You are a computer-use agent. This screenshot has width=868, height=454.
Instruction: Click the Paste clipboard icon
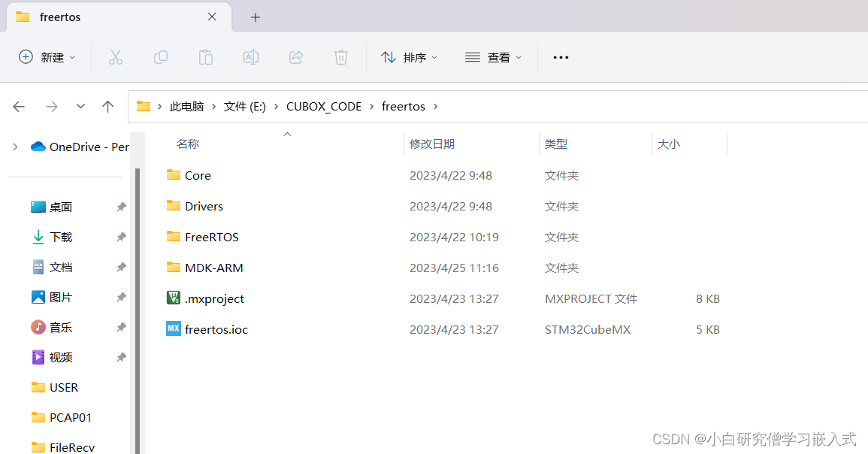(206, 57)
